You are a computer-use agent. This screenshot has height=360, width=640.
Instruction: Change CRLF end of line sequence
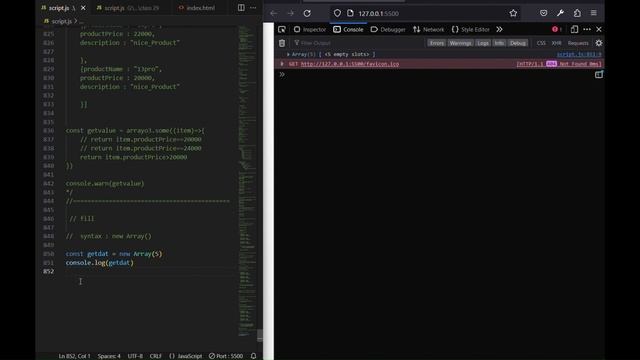(156, 356)
